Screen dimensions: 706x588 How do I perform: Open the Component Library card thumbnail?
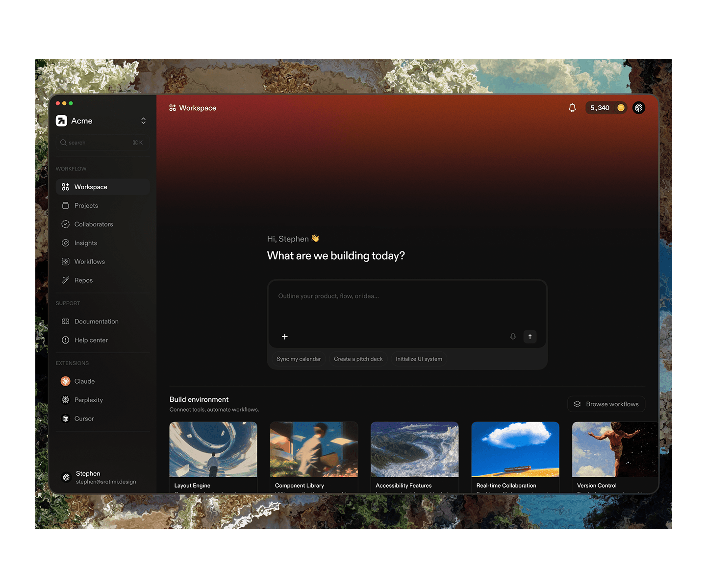[314, 449]
